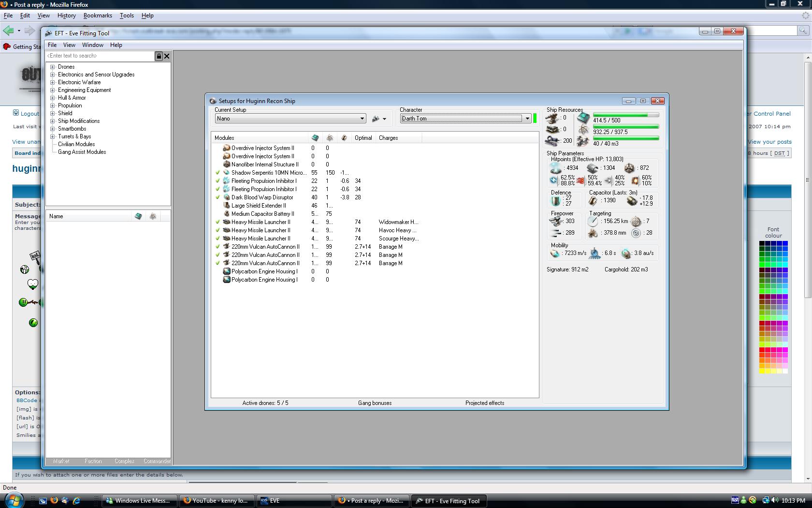Expand the Electronic Warfare tree node
The width and height of the screenshot is (812, 508).
53,82
